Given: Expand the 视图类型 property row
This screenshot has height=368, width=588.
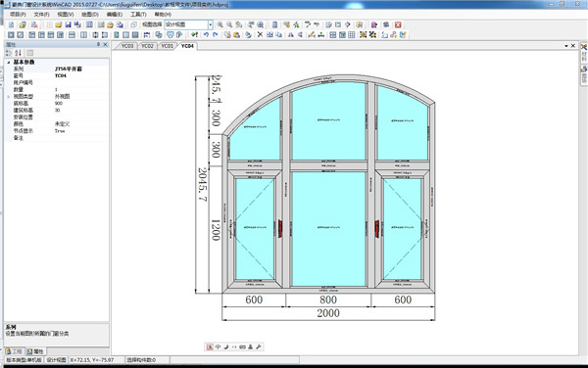Looking at the screenshot, I should 9,97.
